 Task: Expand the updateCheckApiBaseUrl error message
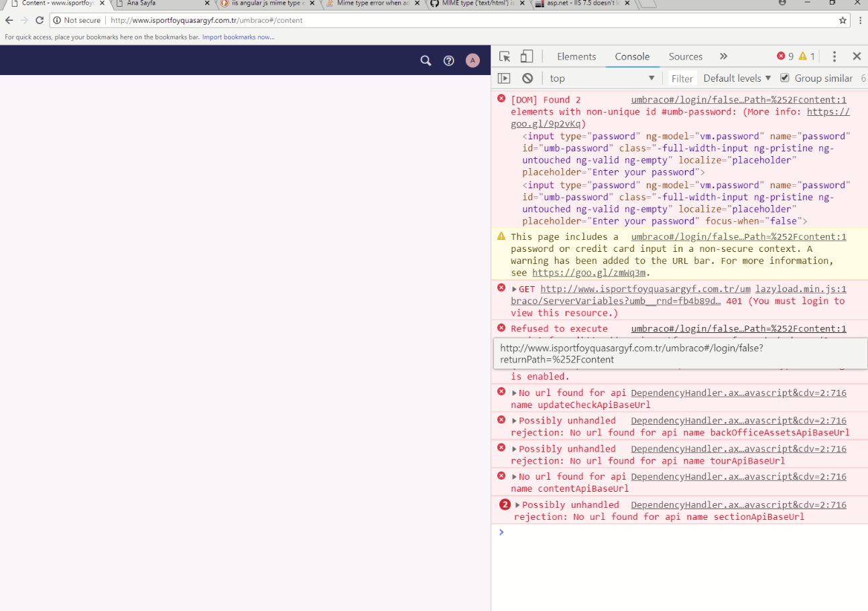515,393
